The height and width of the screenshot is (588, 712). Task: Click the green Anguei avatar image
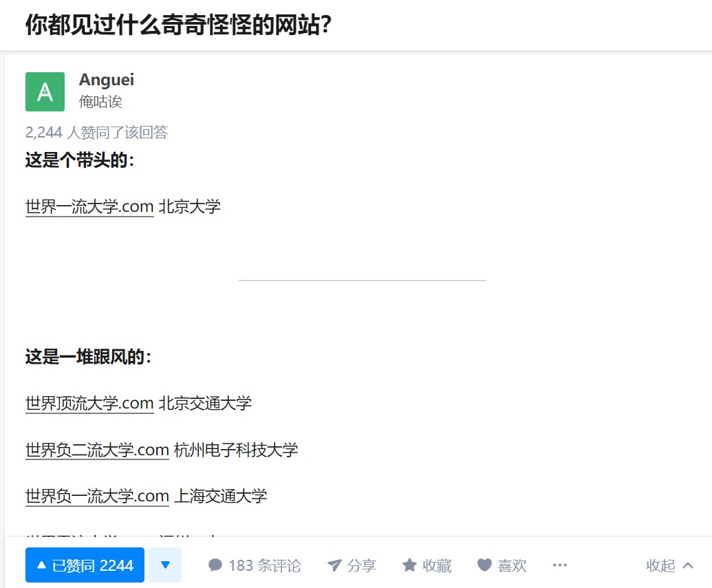45,91
